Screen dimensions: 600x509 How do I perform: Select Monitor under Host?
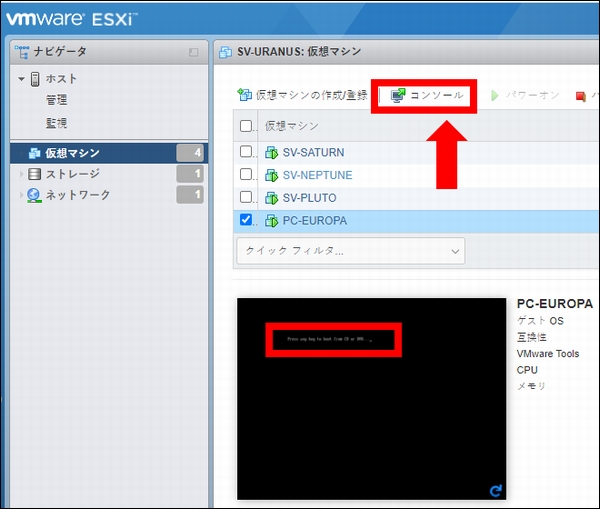56,123
